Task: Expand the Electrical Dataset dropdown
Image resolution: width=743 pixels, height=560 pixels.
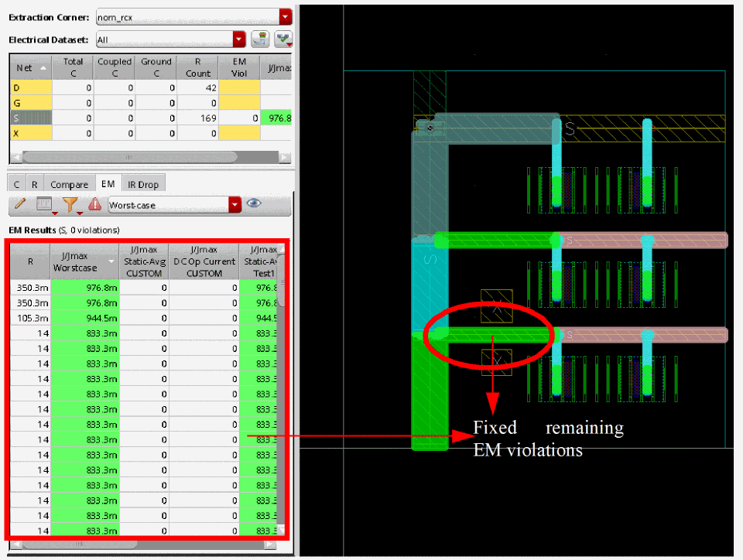Action: [x=239, y=39]
